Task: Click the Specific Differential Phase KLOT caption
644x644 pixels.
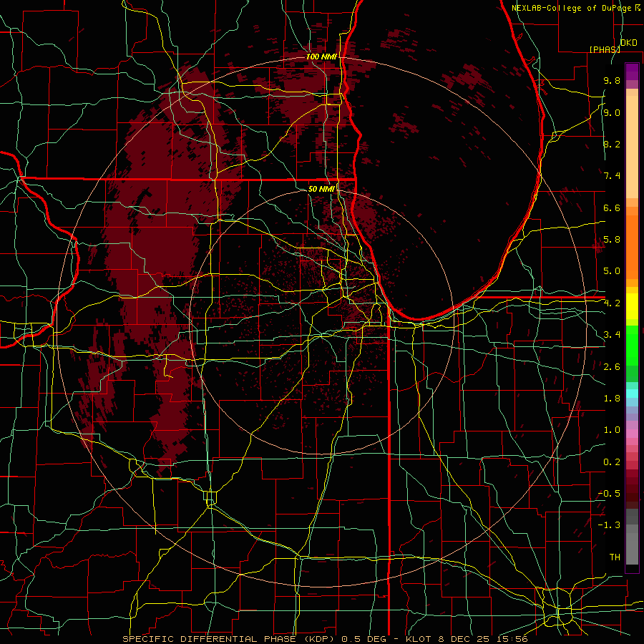Action: (325, 639)
